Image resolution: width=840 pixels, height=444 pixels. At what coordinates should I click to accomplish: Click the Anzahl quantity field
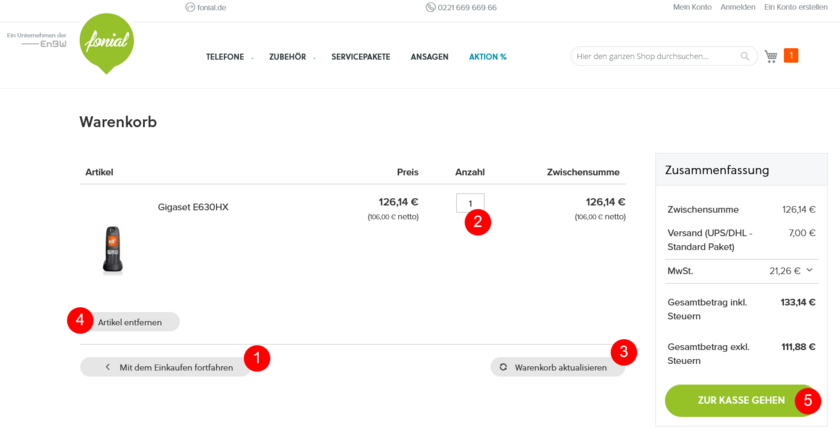(470, 203)
